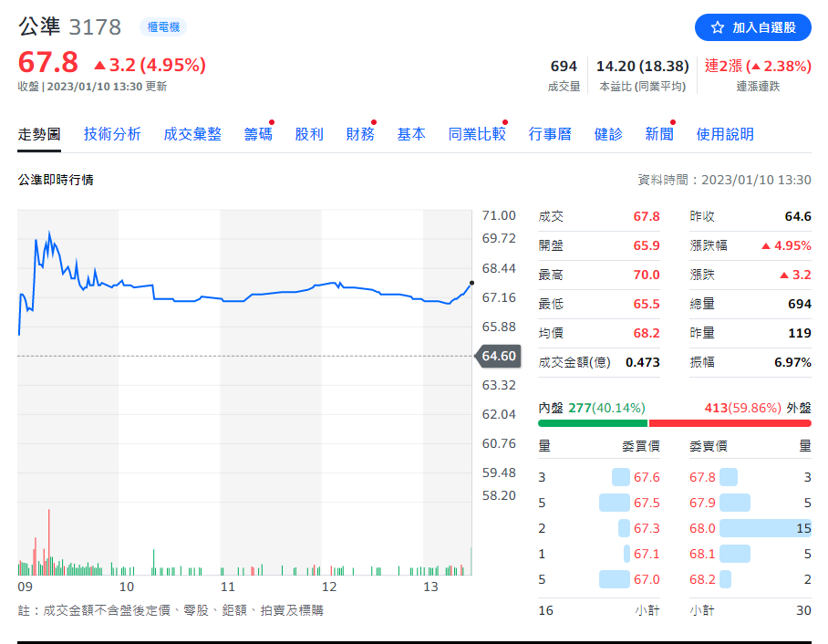Open the 使用說明 link
This screenshot has width=828, height=644.
coord(725,134)
